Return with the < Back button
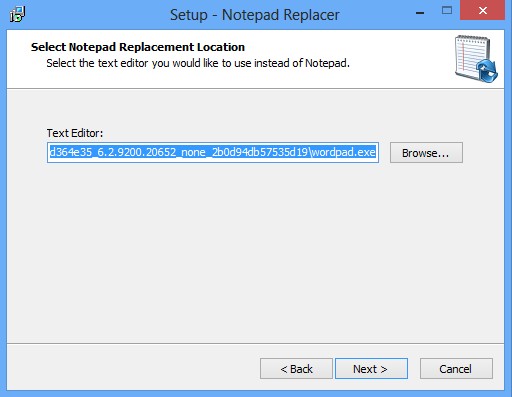This screenshot has width=512, height=397. click(296, 369)
